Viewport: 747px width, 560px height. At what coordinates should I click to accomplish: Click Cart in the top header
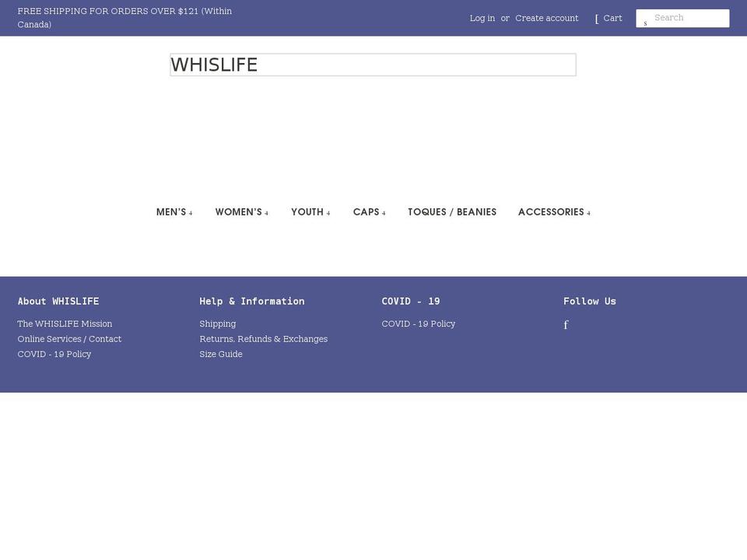(612, 17)
